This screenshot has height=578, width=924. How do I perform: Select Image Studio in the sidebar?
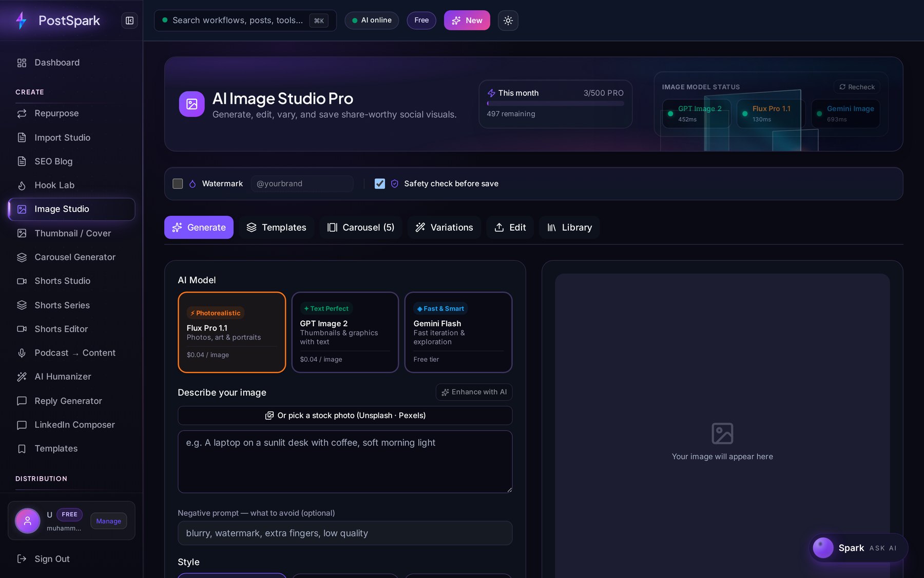point(71,209)
